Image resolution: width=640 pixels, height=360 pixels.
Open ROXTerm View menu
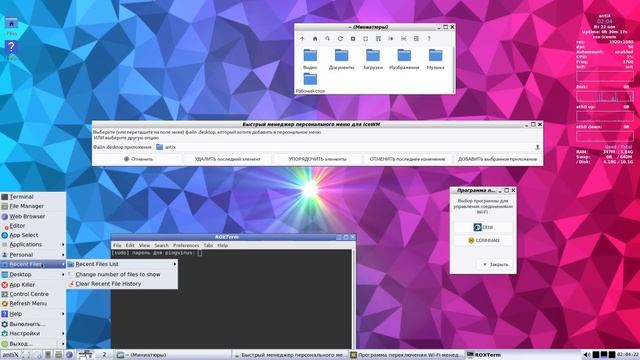click(144, 245)
